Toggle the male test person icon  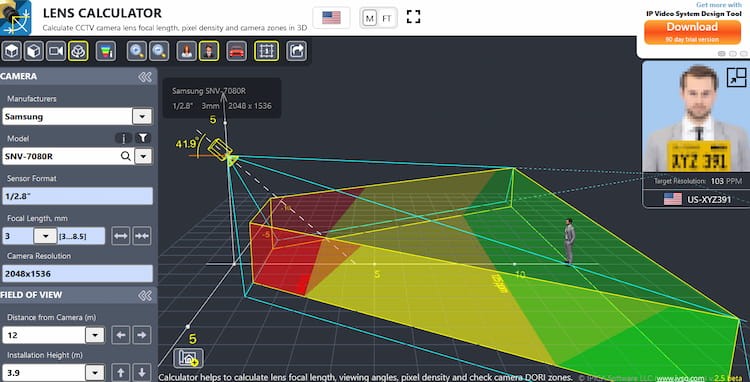209,51
